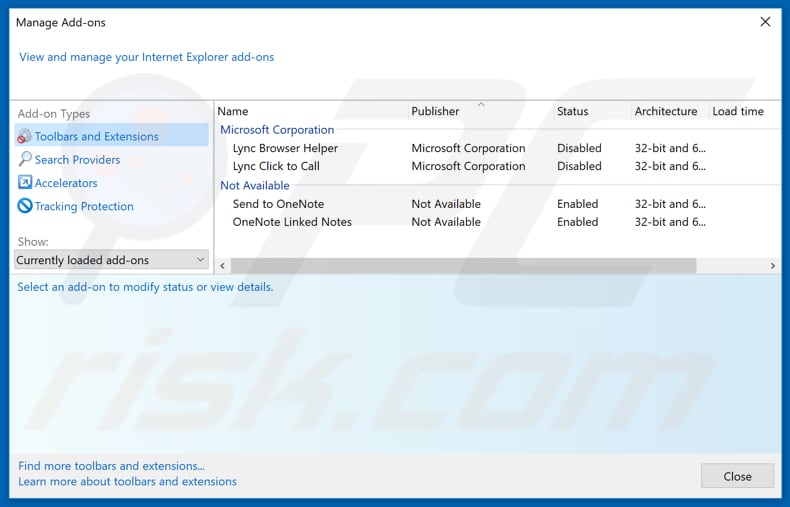Select the Lync Click to Call add-on
This screenshot has width=790, height=507.
coord(276,166)
